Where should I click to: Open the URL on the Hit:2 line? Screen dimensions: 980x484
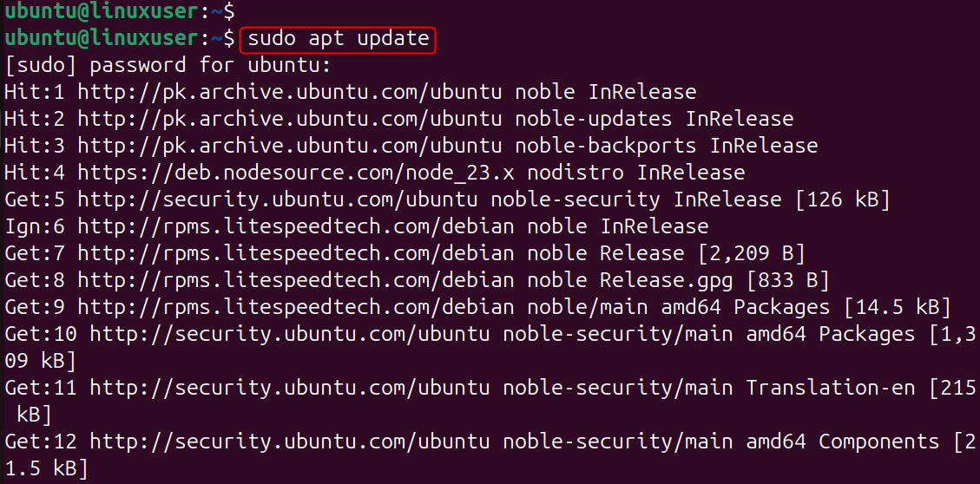coord(289,119)
